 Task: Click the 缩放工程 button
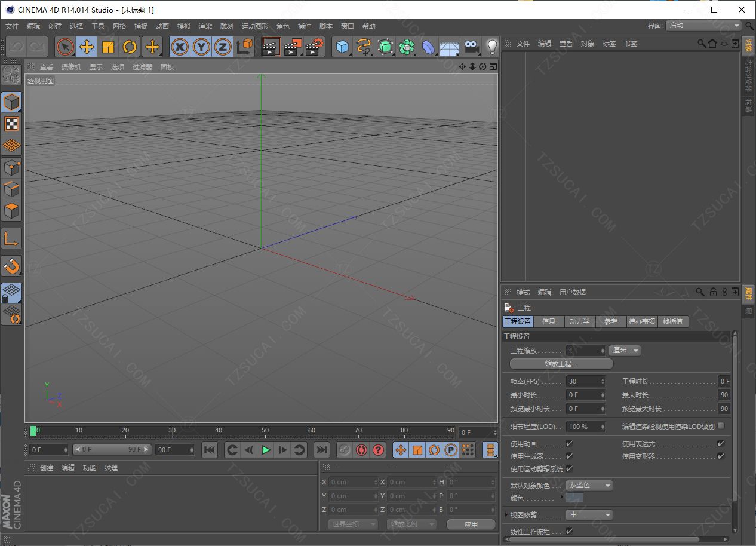(561, 364)
